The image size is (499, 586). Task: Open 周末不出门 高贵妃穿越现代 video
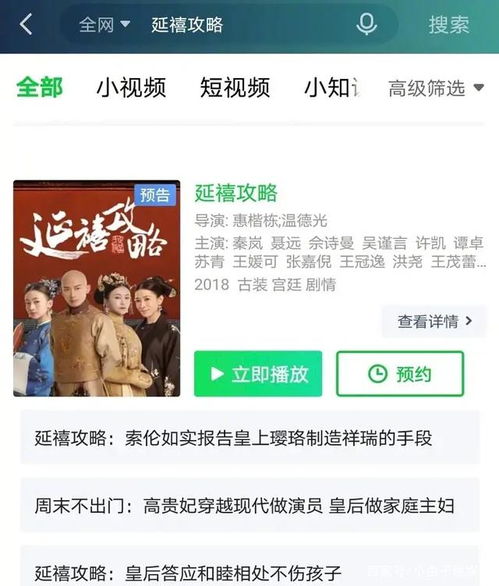point(250,505)
